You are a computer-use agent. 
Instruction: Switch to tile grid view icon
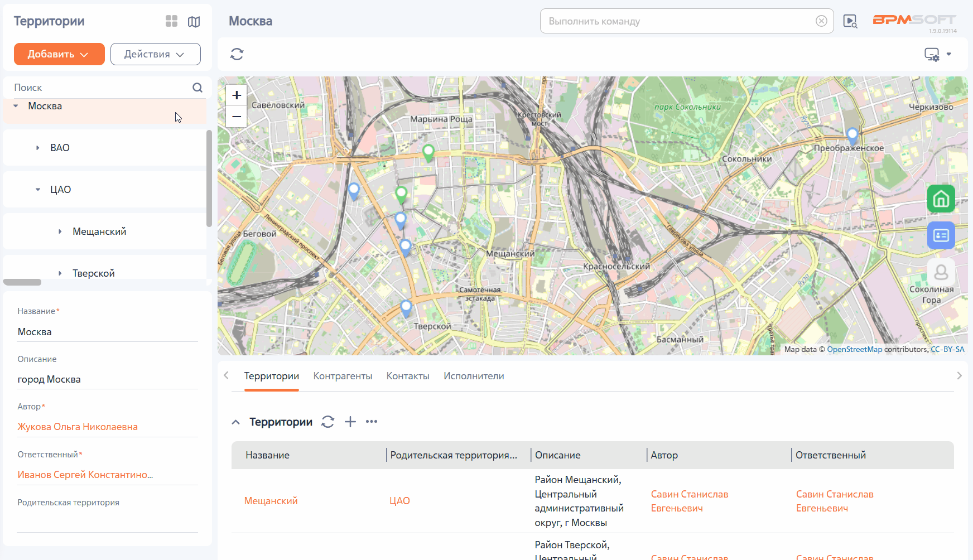[171, 21]
